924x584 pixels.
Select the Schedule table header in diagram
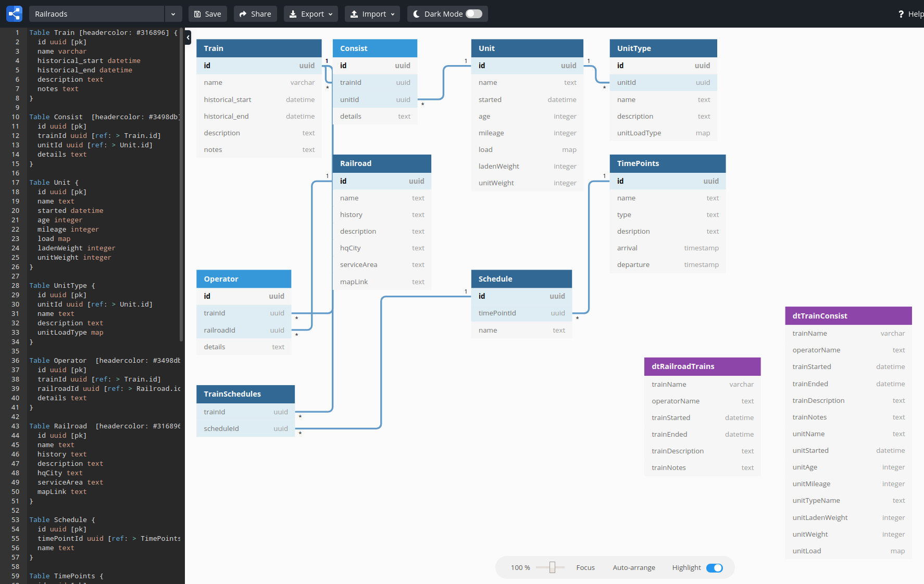pos(521,279)
